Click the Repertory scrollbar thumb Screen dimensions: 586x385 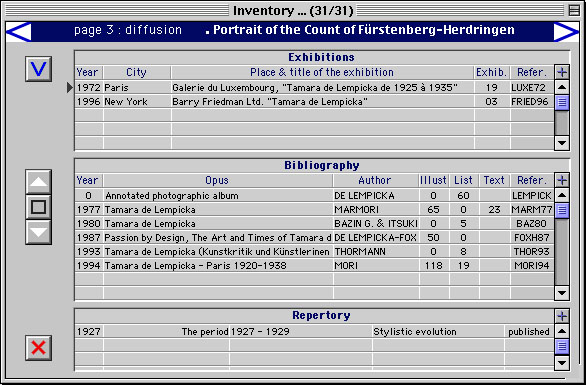tap(562, 346)
